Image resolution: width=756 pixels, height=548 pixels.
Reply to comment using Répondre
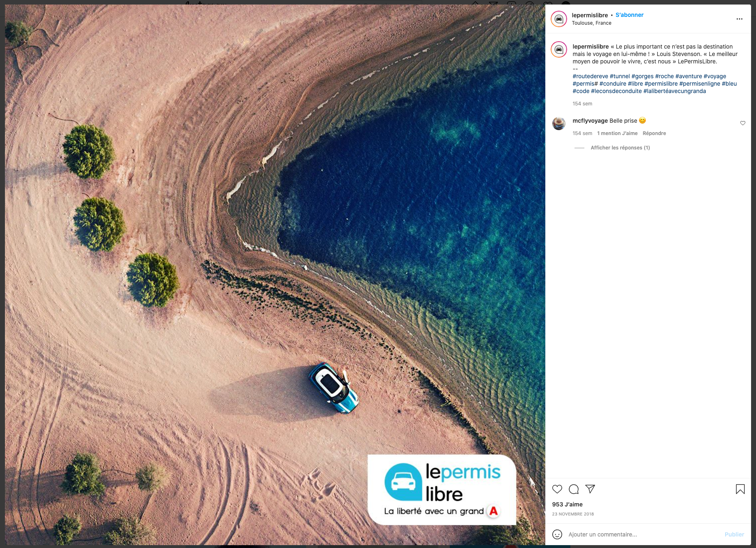tap(654, 133)
